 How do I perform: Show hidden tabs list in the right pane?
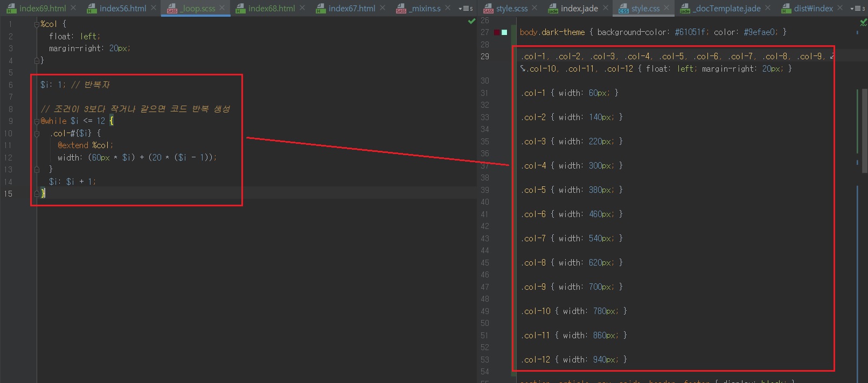click(857, 8)
